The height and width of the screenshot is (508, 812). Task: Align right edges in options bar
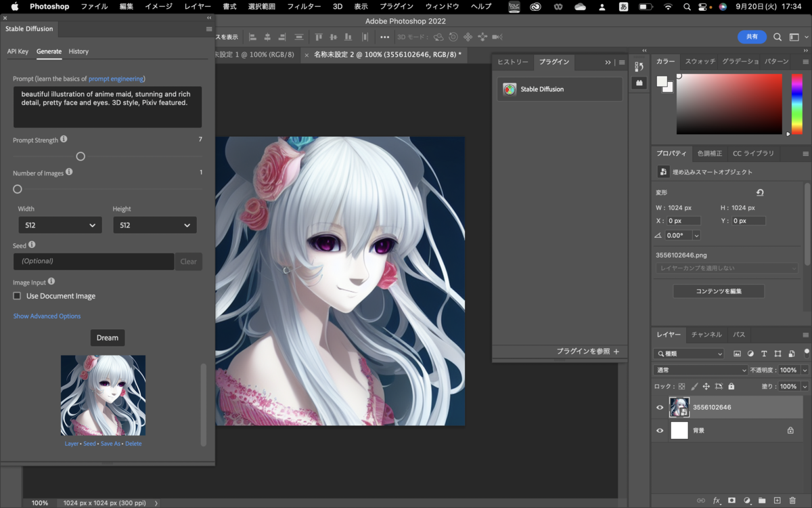283,37
